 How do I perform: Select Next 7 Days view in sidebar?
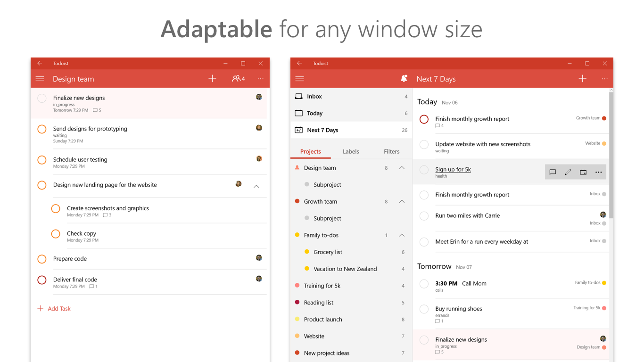[x=351, y=130]
